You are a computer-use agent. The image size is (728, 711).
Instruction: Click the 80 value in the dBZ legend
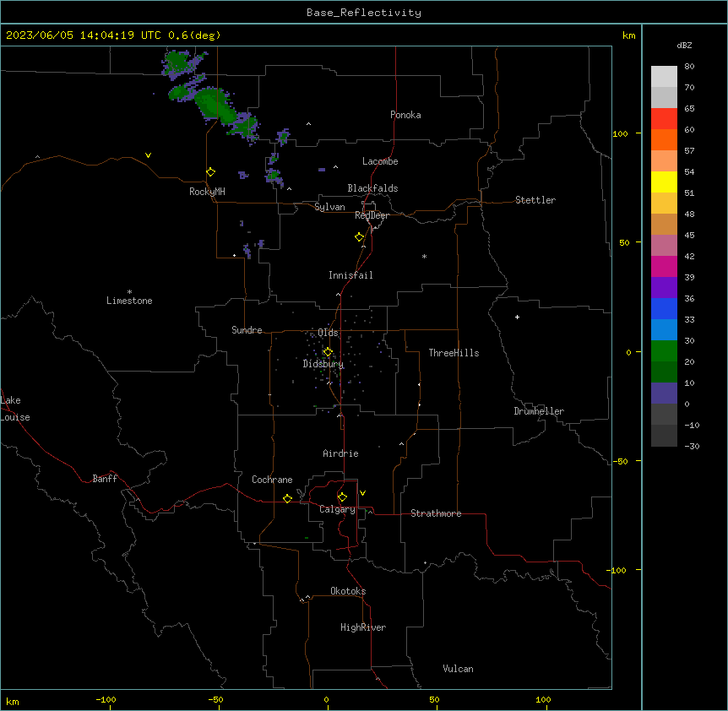pyautogui.click(x=689, y=67)
